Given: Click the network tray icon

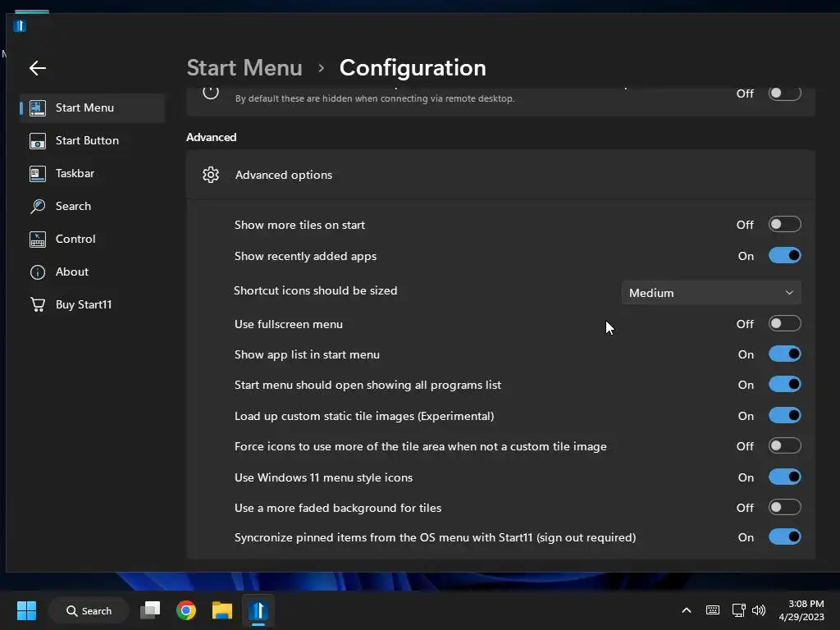Looking at the screenshot, I should (739, 610).
